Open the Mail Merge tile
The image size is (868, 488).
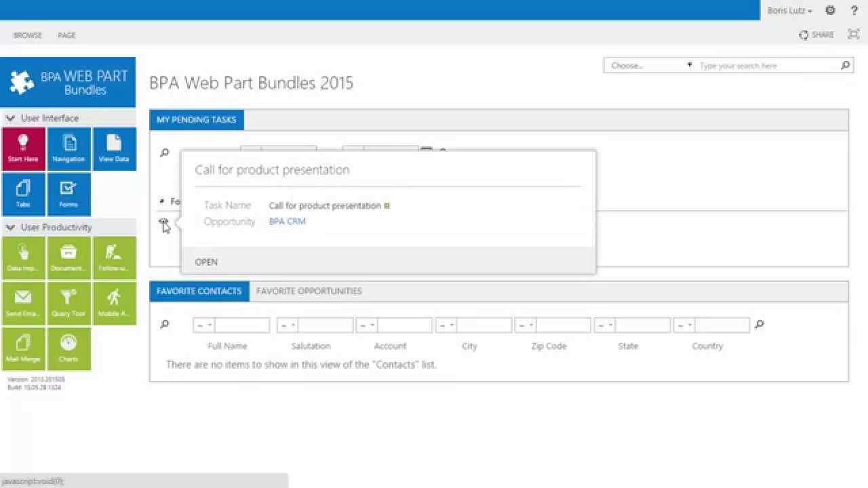pyautogui.click(x=23, y=349)
